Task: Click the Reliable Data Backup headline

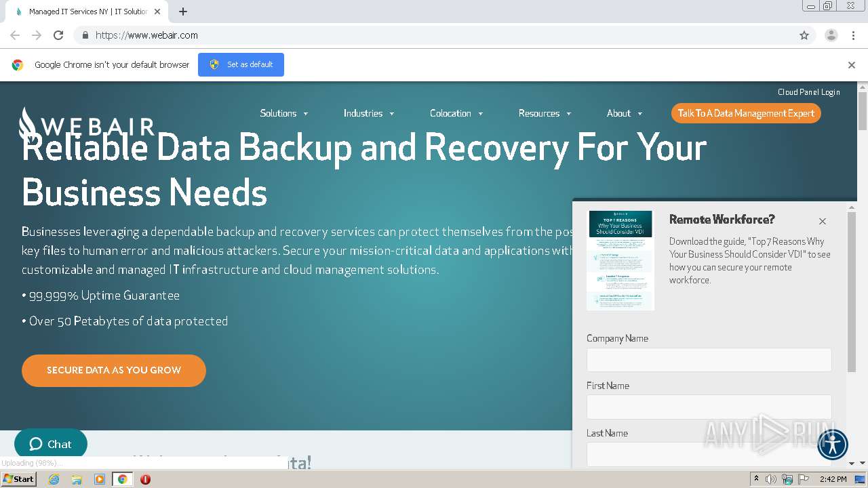Action: 364,169
